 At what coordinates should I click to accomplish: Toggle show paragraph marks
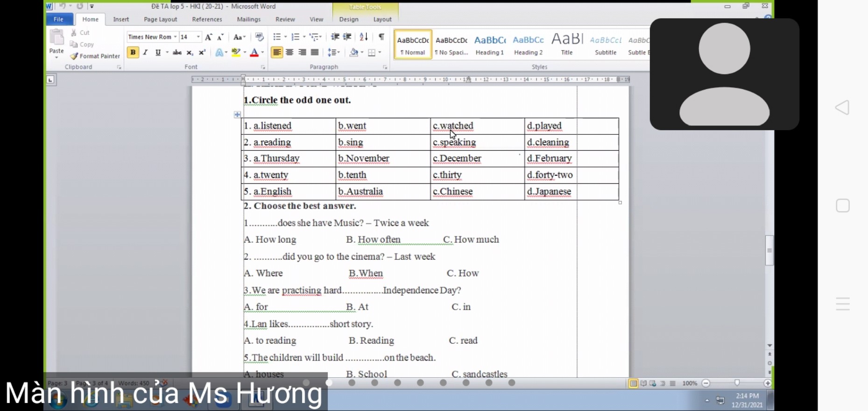381,37
